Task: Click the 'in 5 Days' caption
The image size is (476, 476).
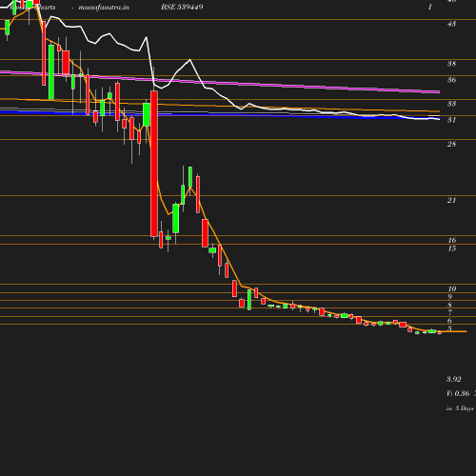Action: pos(460,408)
